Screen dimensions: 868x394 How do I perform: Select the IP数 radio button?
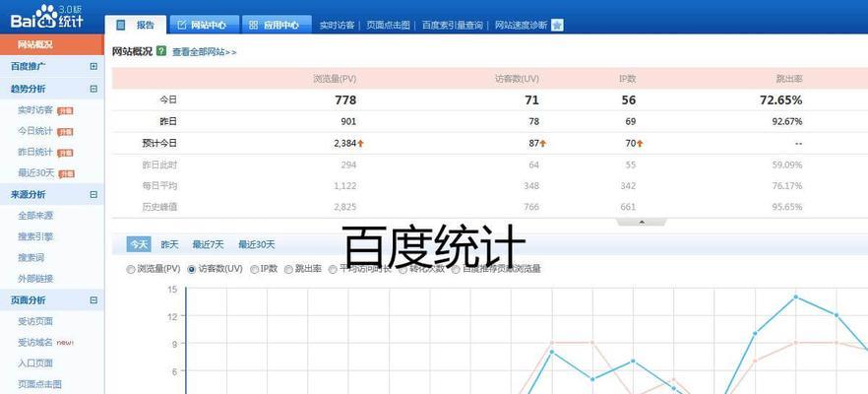[x=255, y=269]
